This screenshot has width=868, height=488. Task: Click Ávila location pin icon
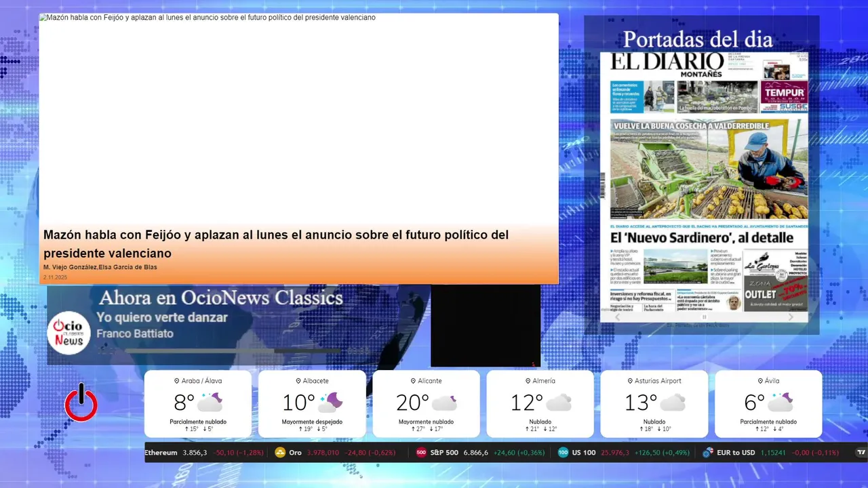(x=760, y=381)
